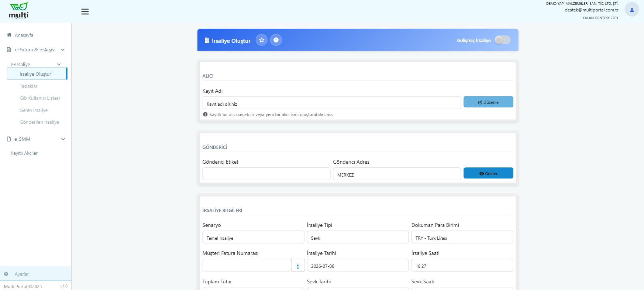Click the star favorite icon
Viewport: 644px width, 290px height.
point(262,40)
